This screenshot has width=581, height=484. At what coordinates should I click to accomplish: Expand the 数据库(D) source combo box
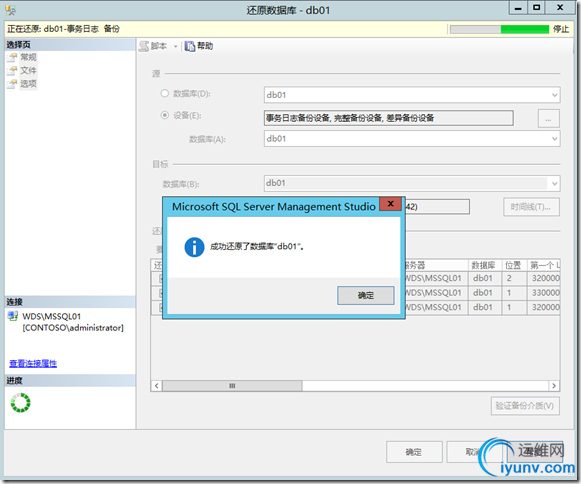tap(554, 95)
